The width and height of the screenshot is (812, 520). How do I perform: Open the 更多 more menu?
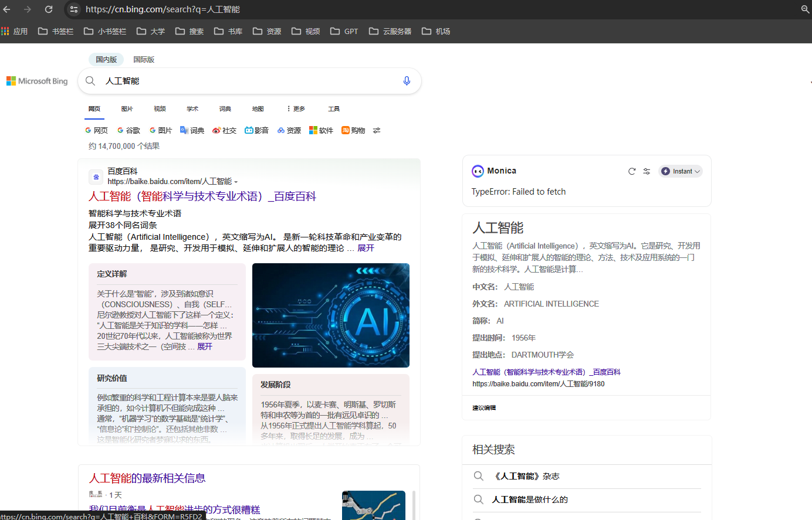pos(296,108)
